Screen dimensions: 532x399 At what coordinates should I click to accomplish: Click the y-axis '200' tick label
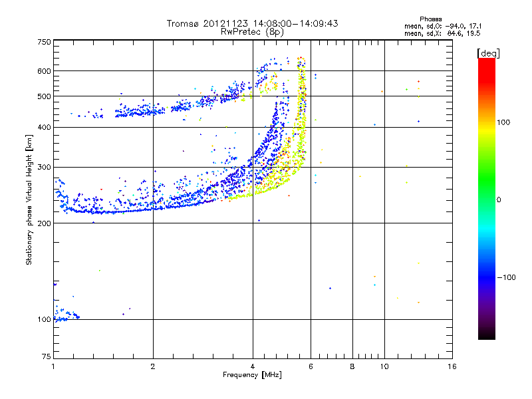[x=44, y=223]
